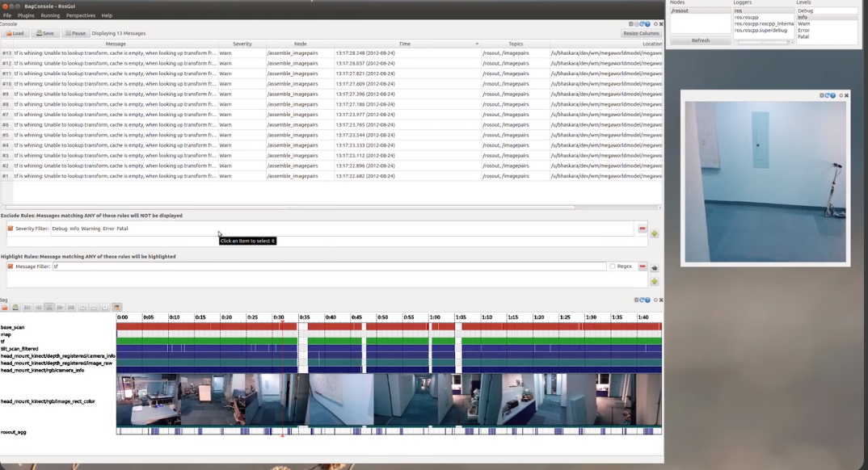868x470 pixels.
Task: Add a new highlight rule with green plus
Action: [655, 282]
